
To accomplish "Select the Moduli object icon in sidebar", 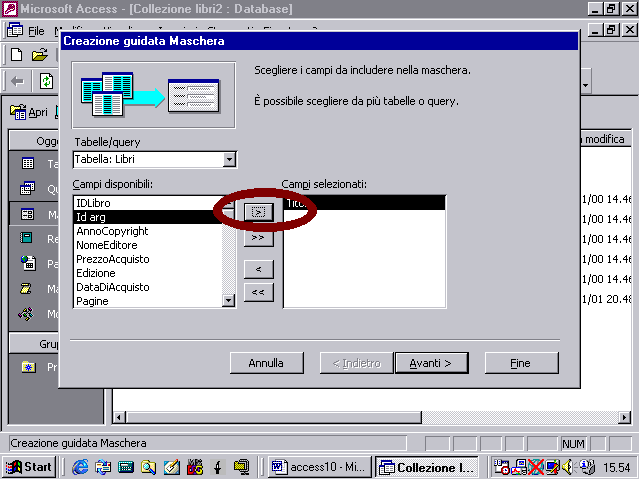I will 26,313.
